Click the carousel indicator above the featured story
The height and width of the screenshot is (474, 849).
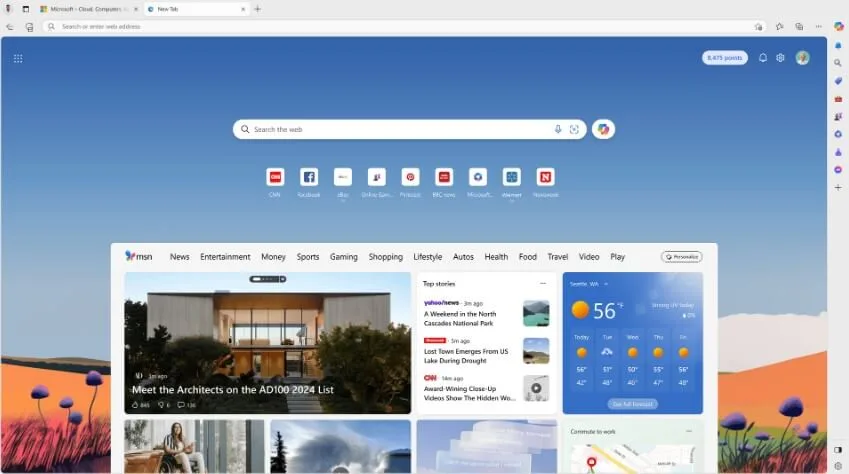[x=268, y=279]
